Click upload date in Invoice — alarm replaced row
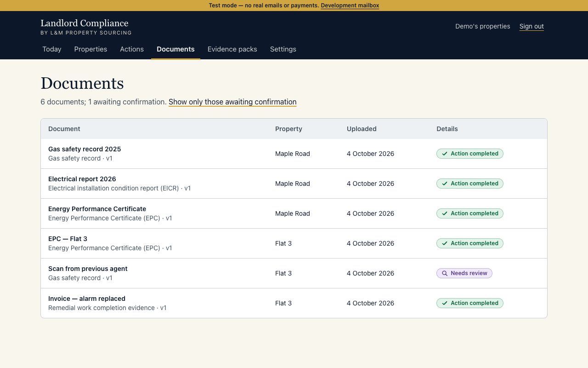This screenshot has height=368, width=588. click(370, 303)
